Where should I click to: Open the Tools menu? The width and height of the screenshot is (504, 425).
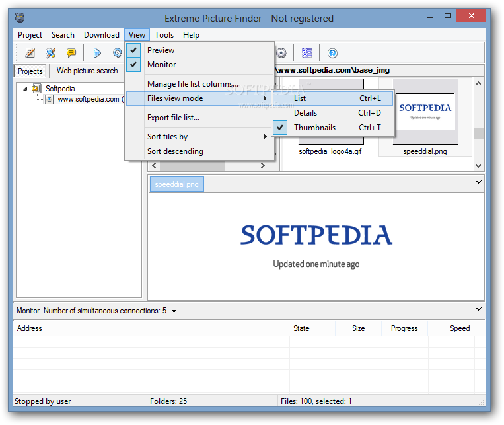coord(164,35)
